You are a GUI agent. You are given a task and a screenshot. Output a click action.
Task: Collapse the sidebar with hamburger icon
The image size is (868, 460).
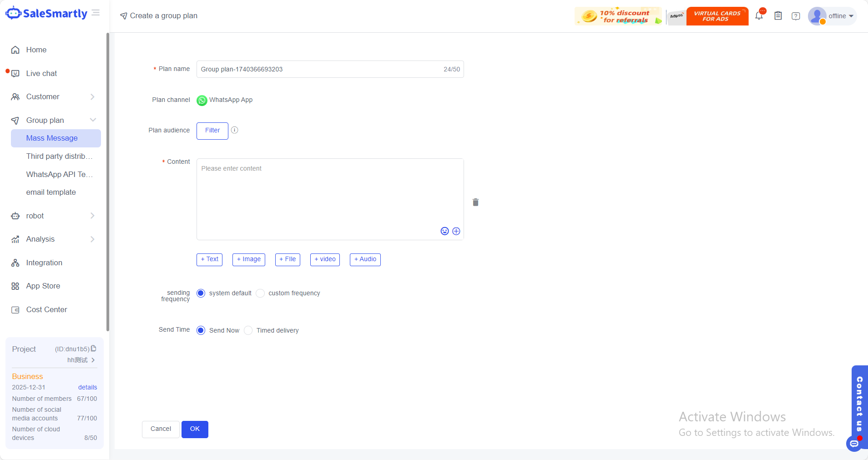[x=96, y=13]
